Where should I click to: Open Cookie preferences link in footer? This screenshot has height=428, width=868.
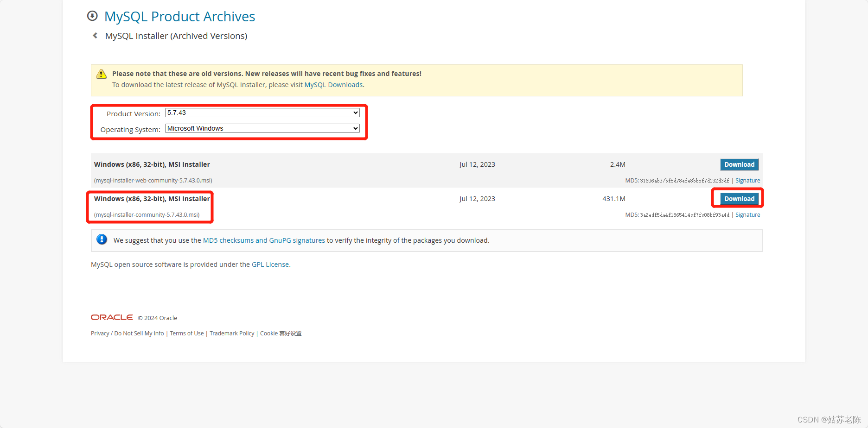pyautogui.click(x=281, y=334)
